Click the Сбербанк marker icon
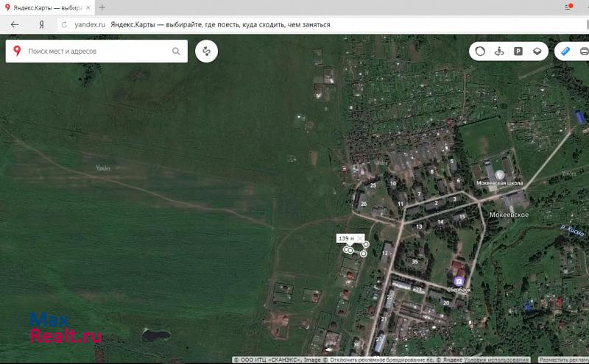589x364 pixels. (x=459, y=281)
